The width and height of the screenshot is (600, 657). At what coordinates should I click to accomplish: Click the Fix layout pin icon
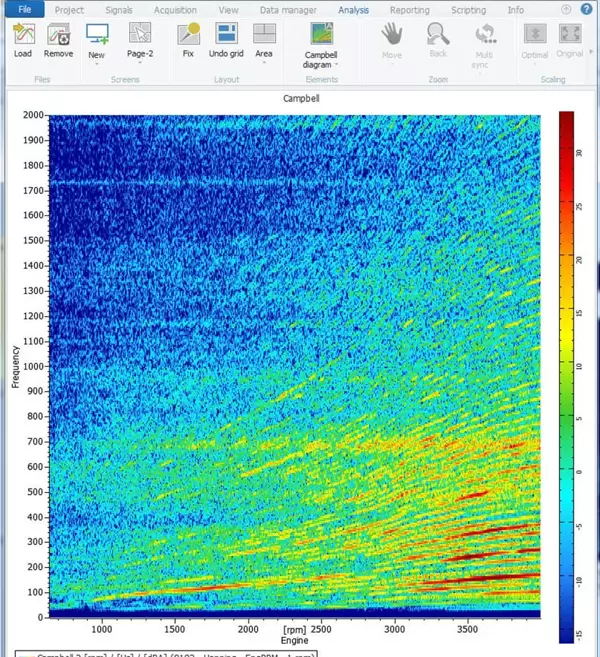point(187,34)
